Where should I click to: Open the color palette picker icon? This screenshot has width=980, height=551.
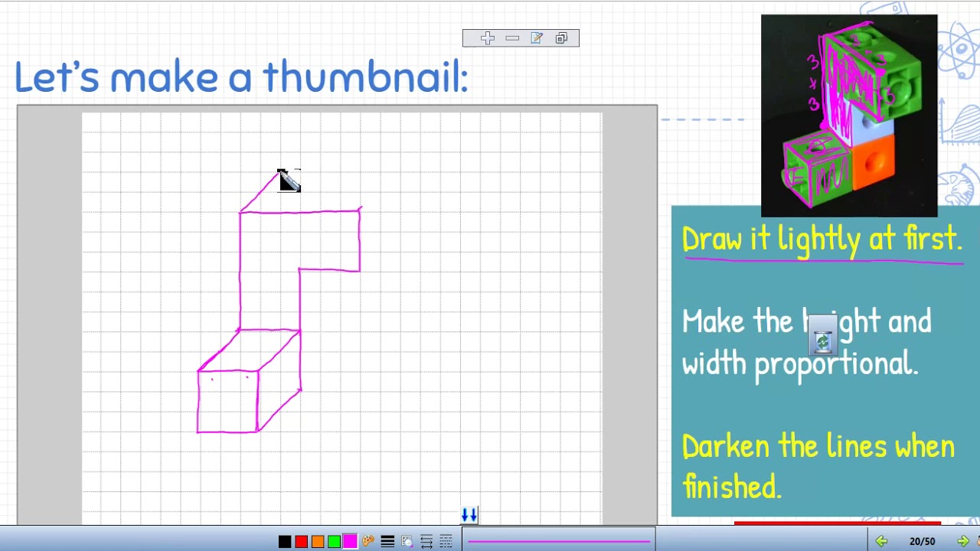pyautogui.click(x=368, y=542)
